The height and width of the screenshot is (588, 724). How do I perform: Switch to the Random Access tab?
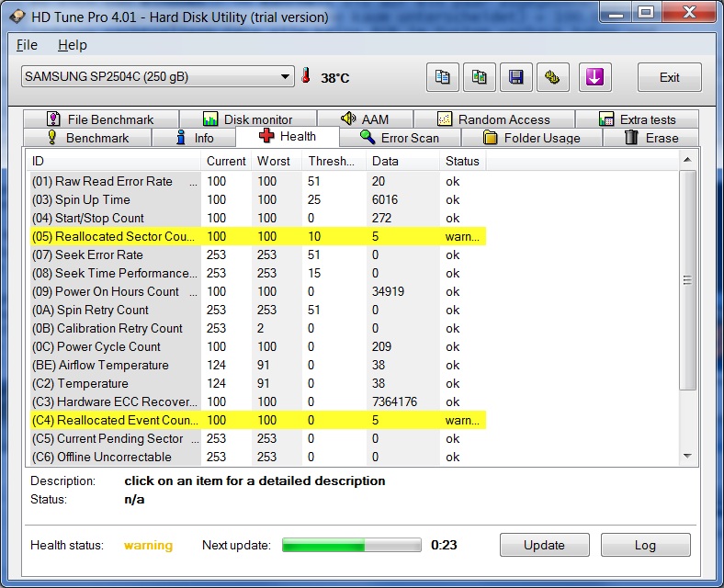494,119
